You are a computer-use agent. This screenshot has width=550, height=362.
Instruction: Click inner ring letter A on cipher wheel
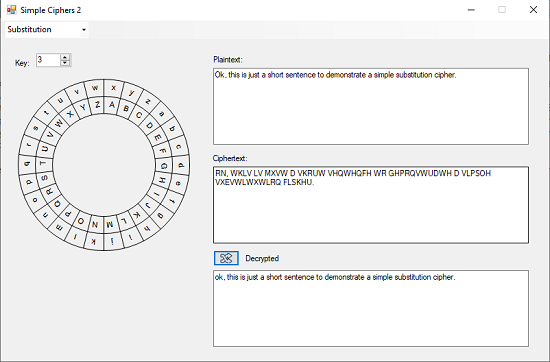coord(112,105)
